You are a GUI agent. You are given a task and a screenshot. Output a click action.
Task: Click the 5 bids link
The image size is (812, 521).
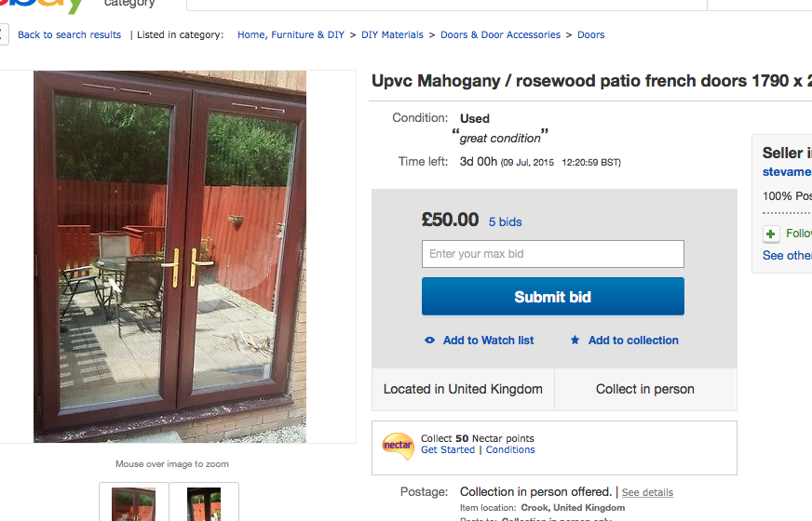pyautogui.click(x=505, y=222)
